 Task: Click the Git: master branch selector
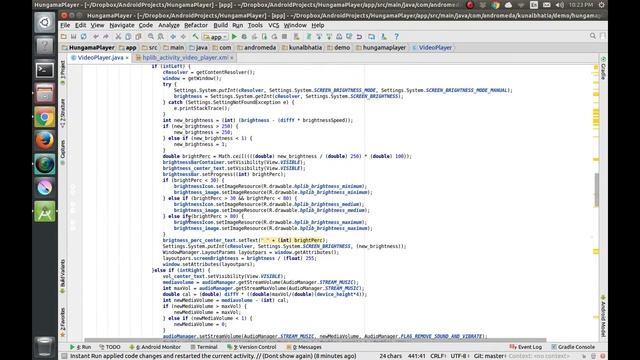489,356
